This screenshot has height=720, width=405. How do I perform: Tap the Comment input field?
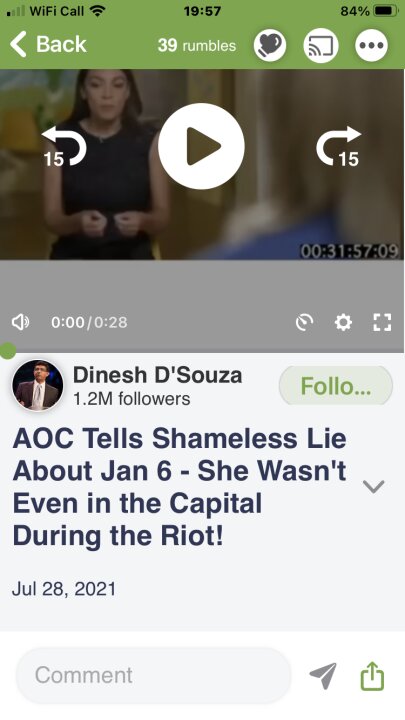coord(153,675)
